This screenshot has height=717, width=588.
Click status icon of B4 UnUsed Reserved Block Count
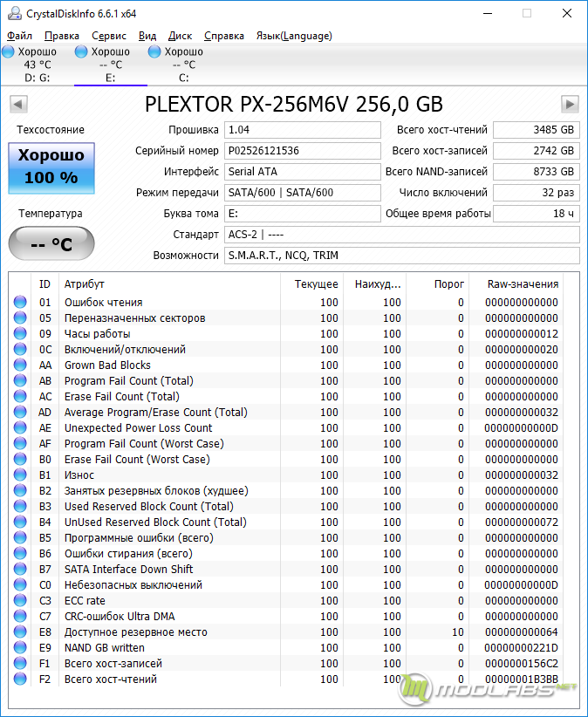click(20, 522)
